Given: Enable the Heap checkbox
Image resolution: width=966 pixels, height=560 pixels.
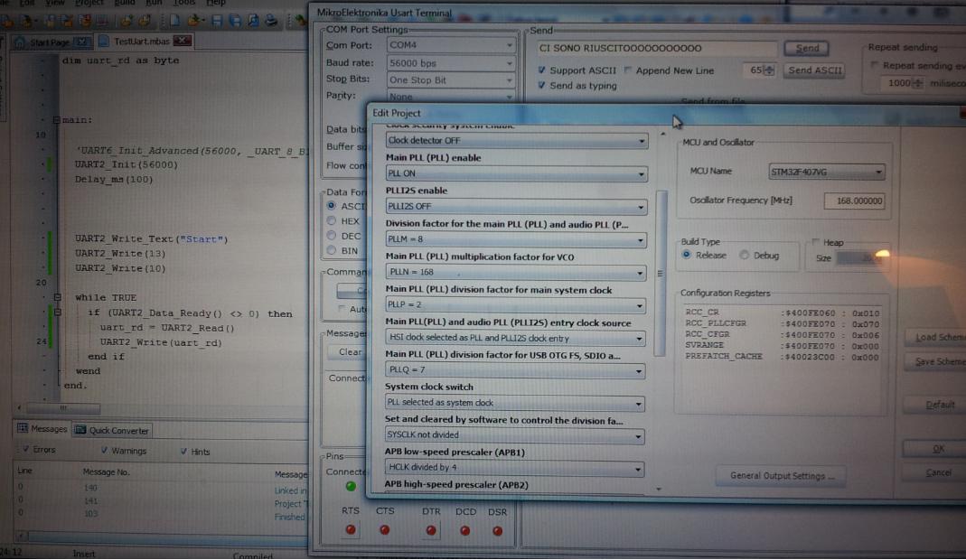Looking at the screenshot, I should 816,242.
